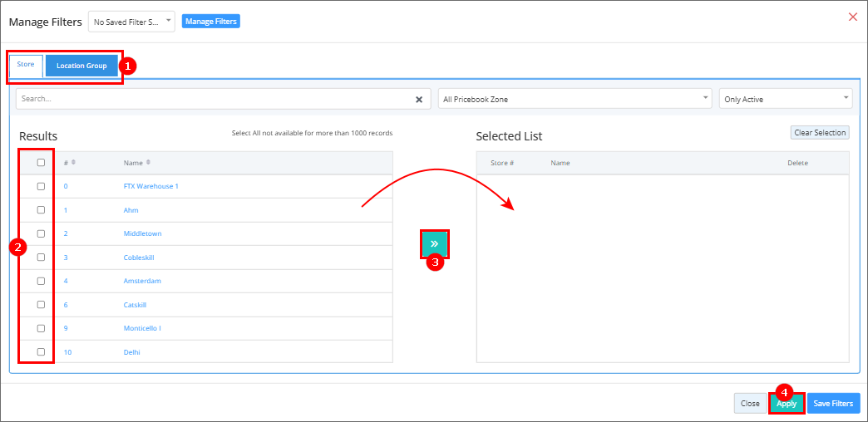
Task: Click the Apply button
Action: pyautogui.click(x=786, y=404)
